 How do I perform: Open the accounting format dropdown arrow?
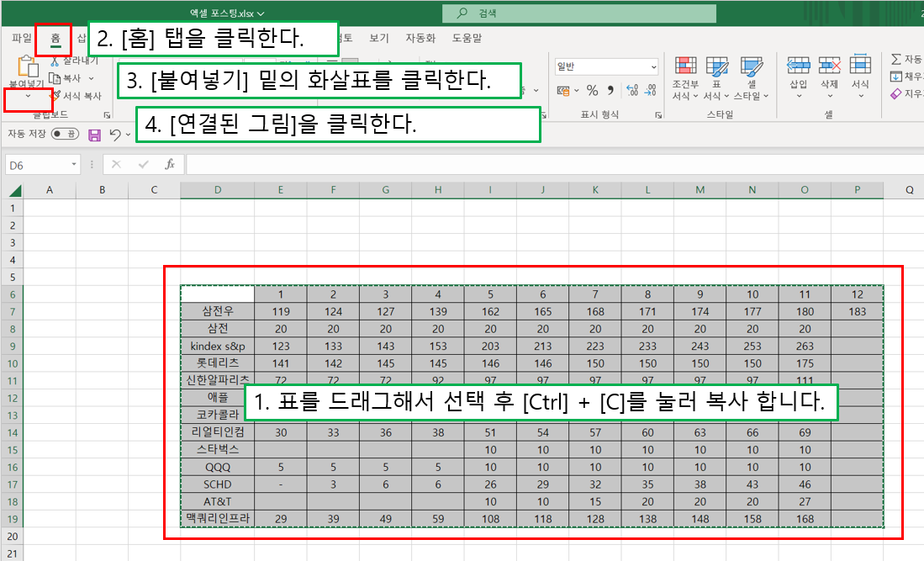pos(576,90)
